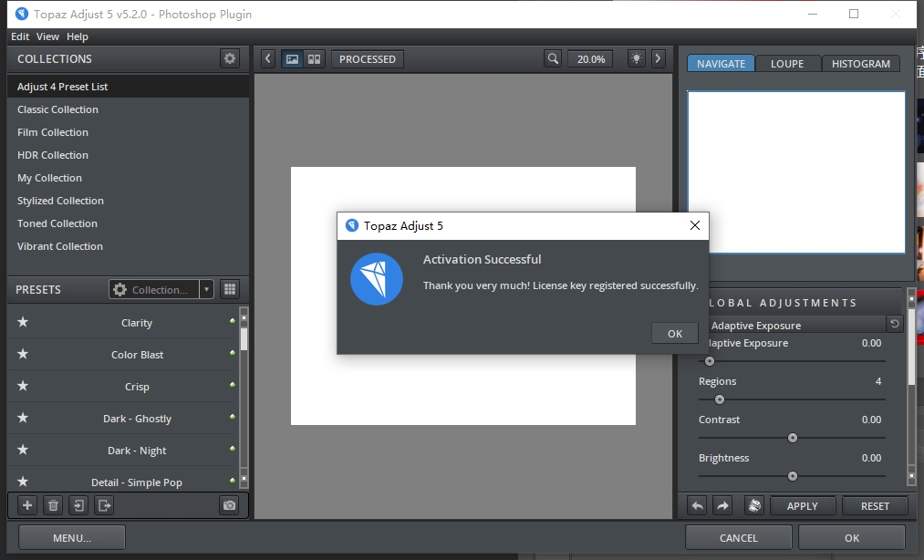Click the randomize dice icon
This screenshot has height=560, width=924.
(x=753, y=505)
